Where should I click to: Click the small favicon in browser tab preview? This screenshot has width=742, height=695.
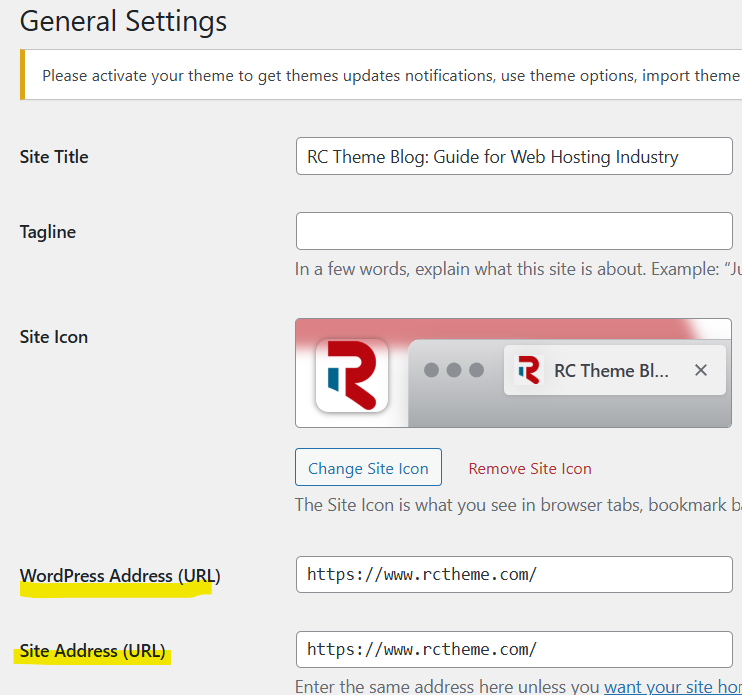click(x=528, y=370)
